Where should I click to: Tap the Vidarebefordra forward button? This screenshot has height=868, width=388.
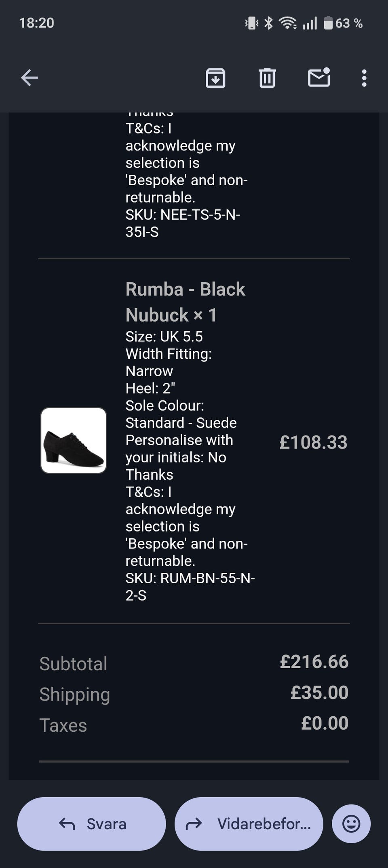pos(249,824)
